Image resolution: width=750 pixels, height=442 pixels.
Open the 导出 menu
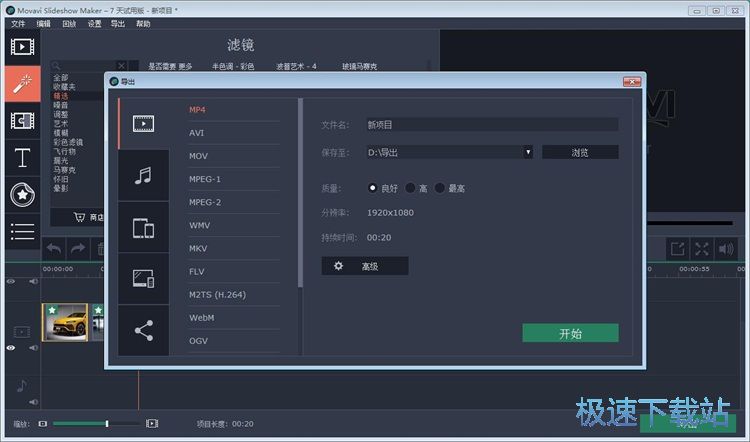pyautogui.click(x=118, y=23)
